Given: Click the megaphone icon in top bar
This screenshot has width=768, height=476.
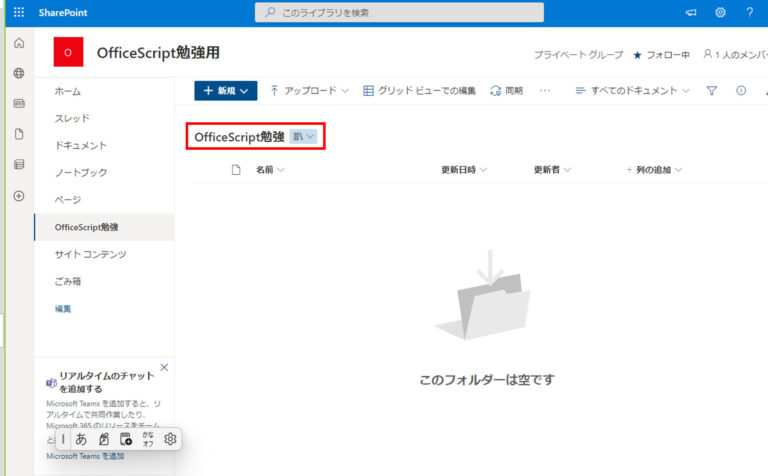Looking at the screenshot, I should coord(691,12).
